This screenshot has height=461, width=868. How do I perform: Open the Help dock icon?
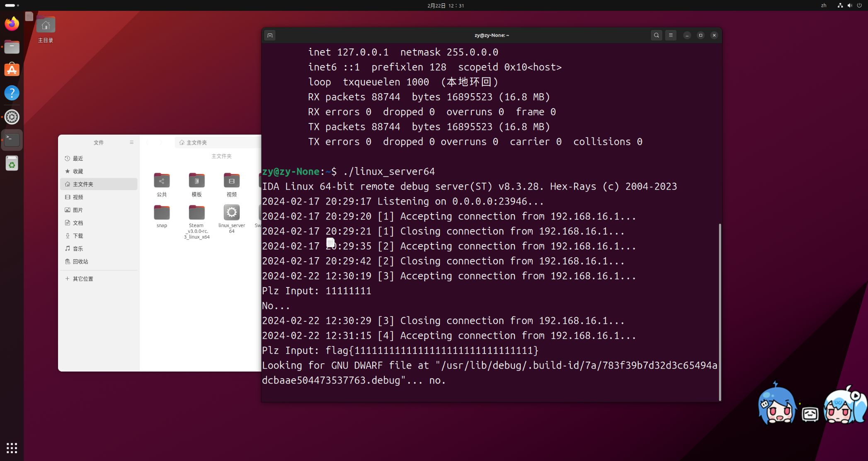pos(12,93)
